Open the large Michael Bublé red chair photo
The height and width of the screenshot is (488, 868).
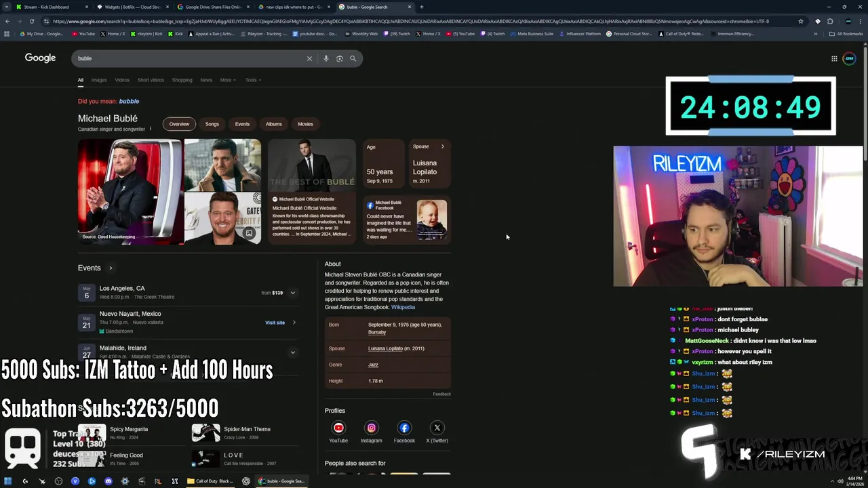(130, 191)
